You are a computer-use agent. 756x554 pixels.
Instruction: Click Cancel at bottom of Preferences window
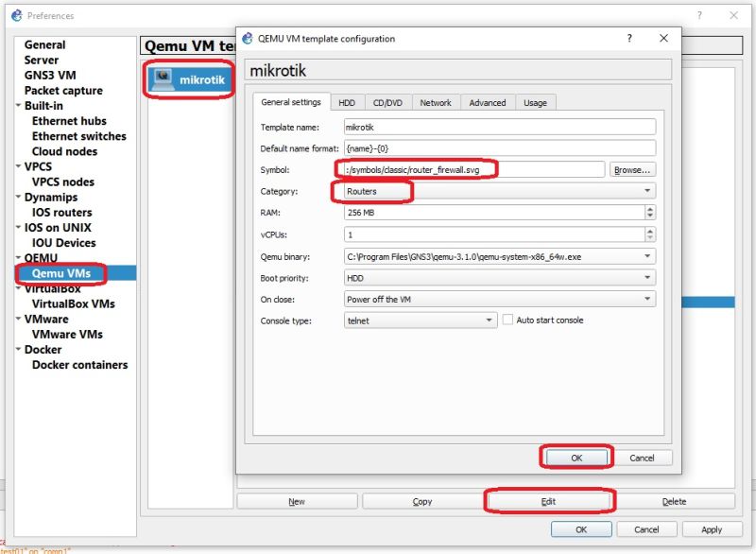(x=646, y=528)
